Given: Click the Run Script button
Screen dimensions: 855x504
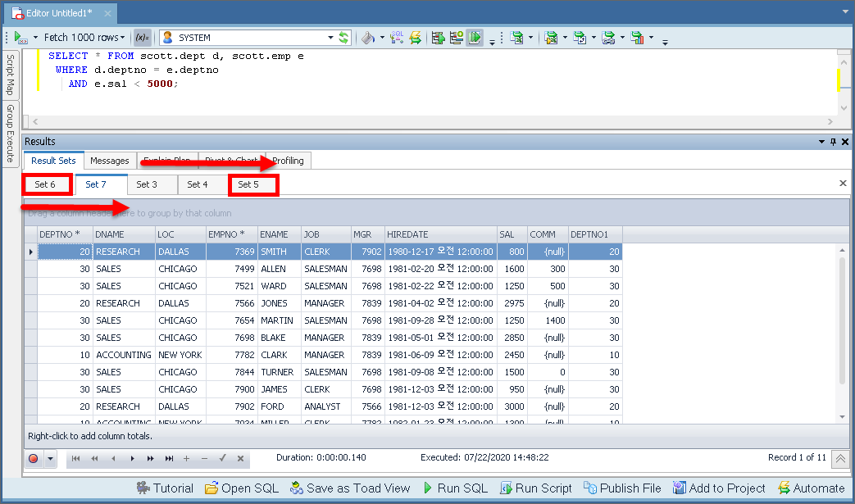Looking at the screenshot, I should coord(536,488).
